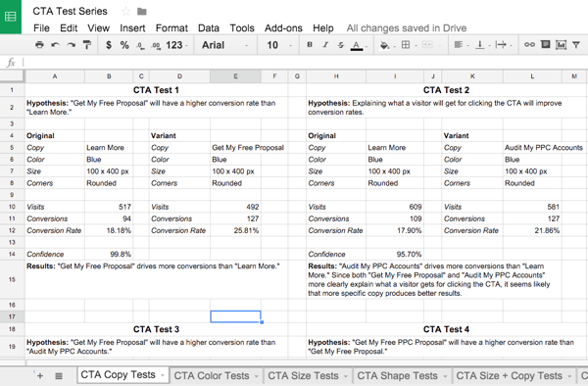Click into the formula bar field
588x386 pixels.
coord(304,62)
